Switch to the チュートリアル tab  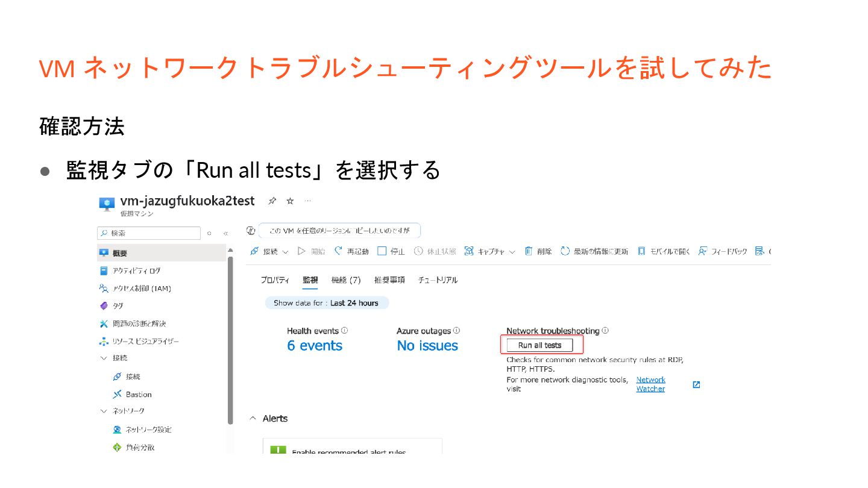coord(438,280)
